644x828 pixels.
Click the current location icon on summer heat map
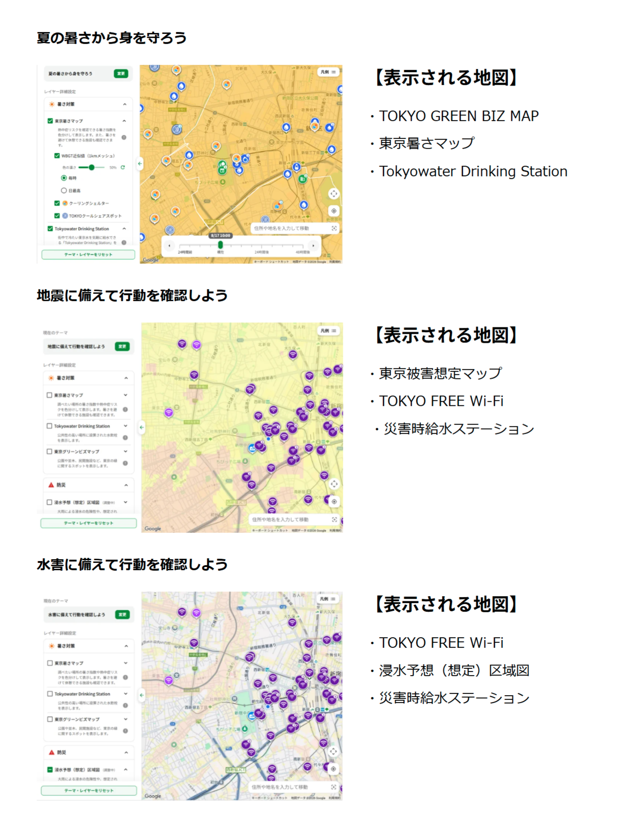(334, 211)
